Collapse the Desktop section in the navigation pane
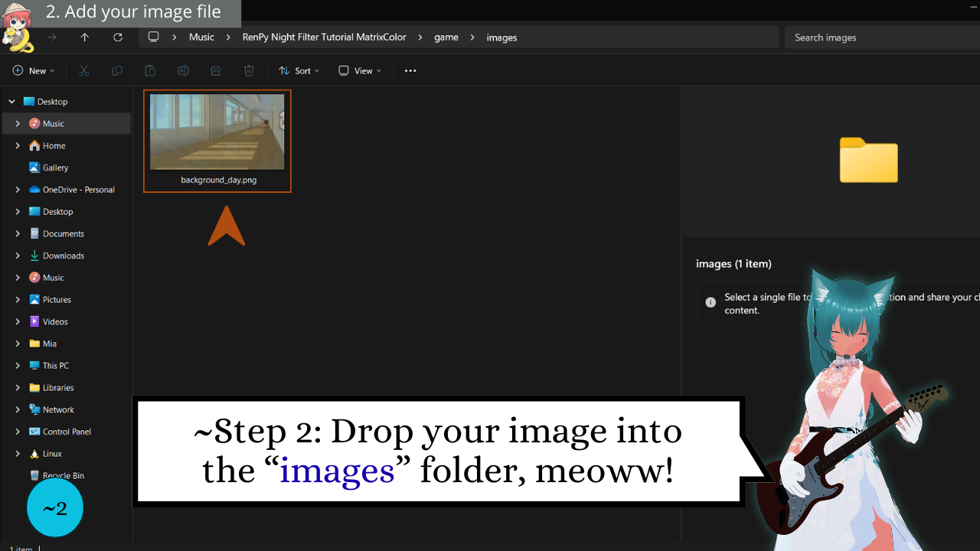This screenshot has width=980, height=551. pos(11,101)
